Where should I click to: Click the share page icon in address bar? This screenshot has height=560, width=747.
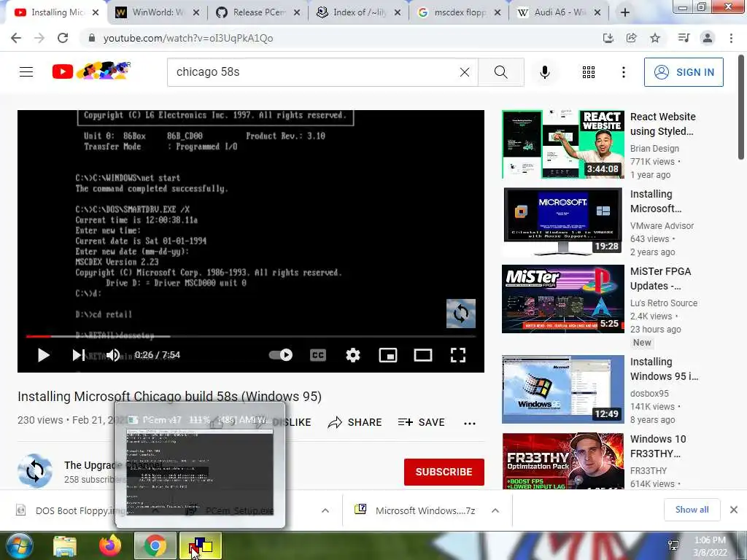(631, 38)
